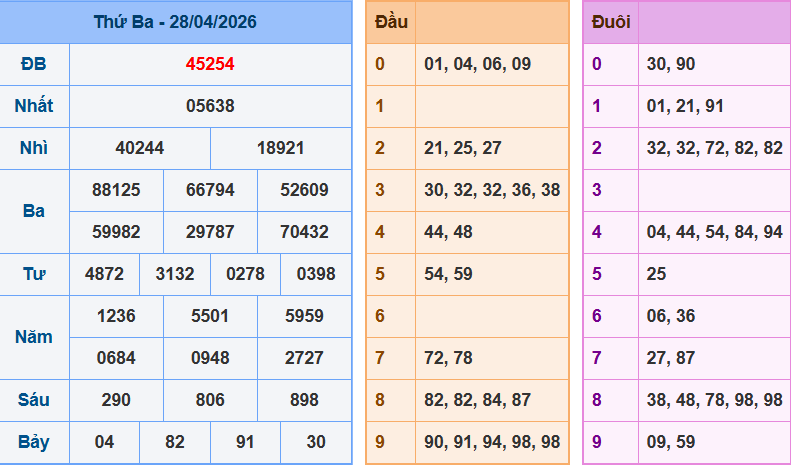Click number 2727 in the Năm row
The image size is (791, 465).
304,358
